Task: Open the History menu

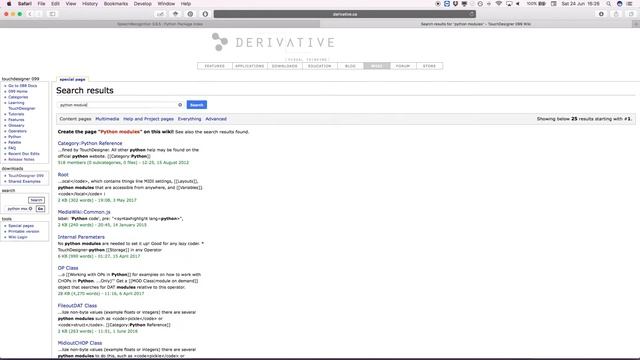Action: pyautogui.click(x=90, y=4)
